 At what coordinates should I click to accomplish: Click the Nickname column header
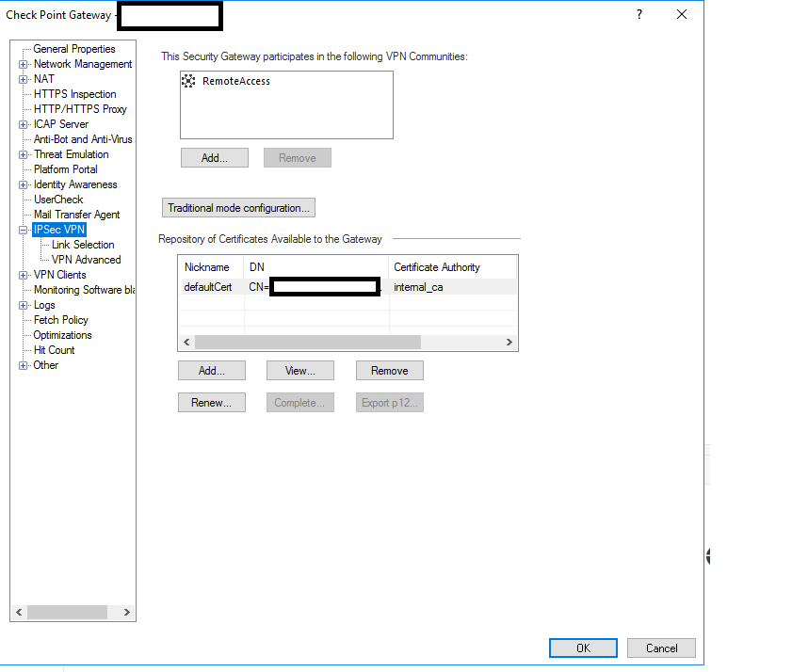[x=211, y=267]
